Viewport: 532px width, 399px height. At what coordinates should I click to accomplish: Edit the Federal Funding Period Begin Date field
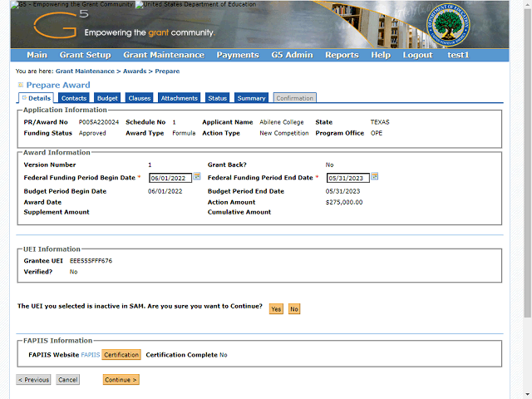pyautogui.click(x=170, y=178)
